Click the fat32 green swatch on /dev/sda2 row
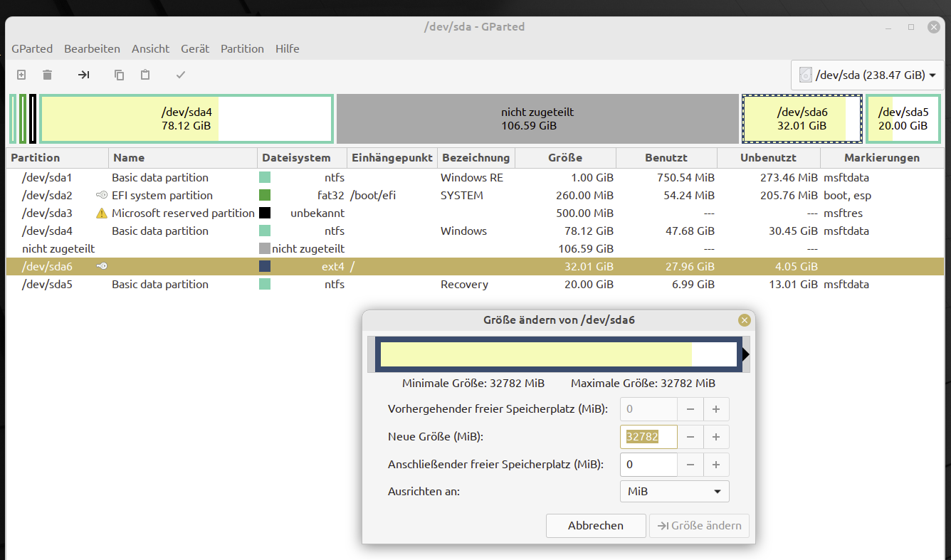This screenshot has height=560, width=951. [265, 195]
